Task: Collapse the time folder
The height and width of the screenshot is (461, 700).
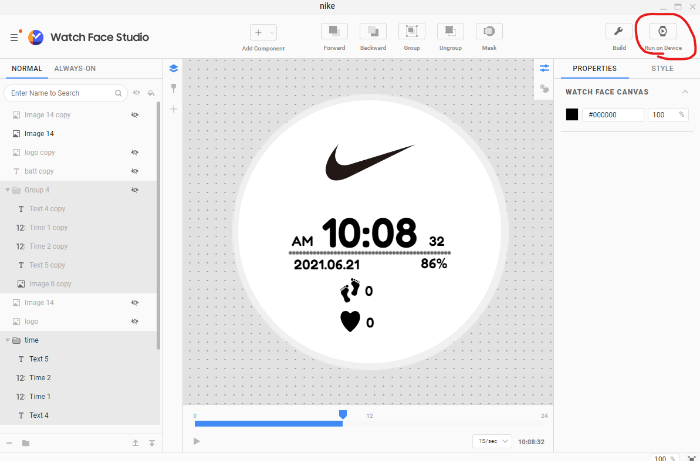Action: (x=7, y=340)
